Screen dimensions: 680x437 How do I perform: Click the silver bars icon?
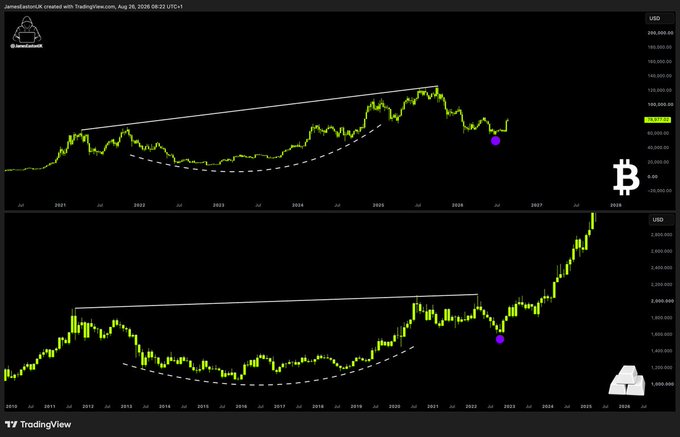point(627,381)
